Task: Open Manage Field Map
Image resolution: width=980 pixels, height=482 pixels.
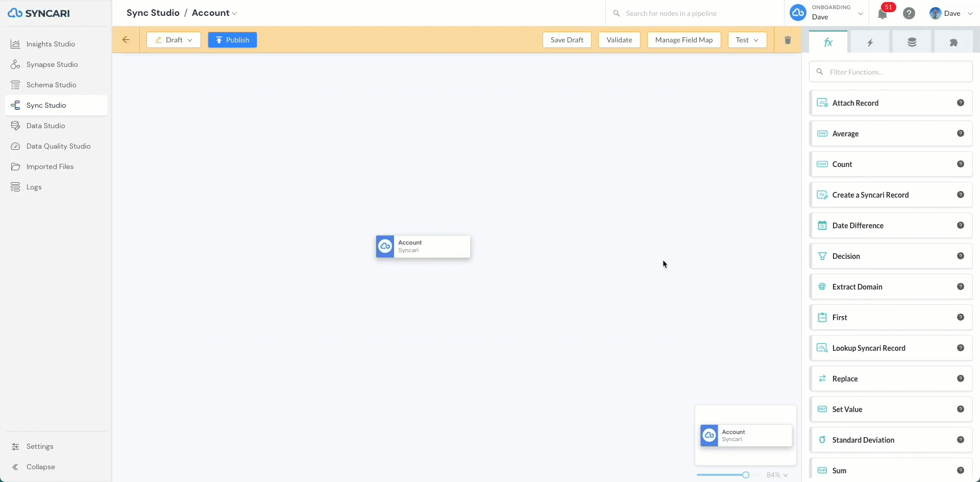Action: [x=684, y=40]
